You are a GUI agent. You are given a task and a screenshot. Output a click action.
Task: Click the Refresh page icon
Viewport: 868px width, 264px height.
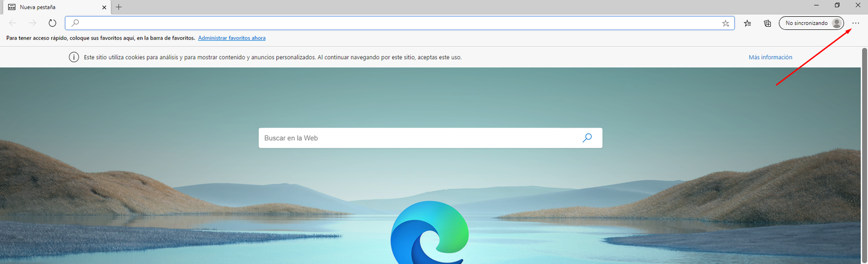pyautogui.click(x=52, y=23)
